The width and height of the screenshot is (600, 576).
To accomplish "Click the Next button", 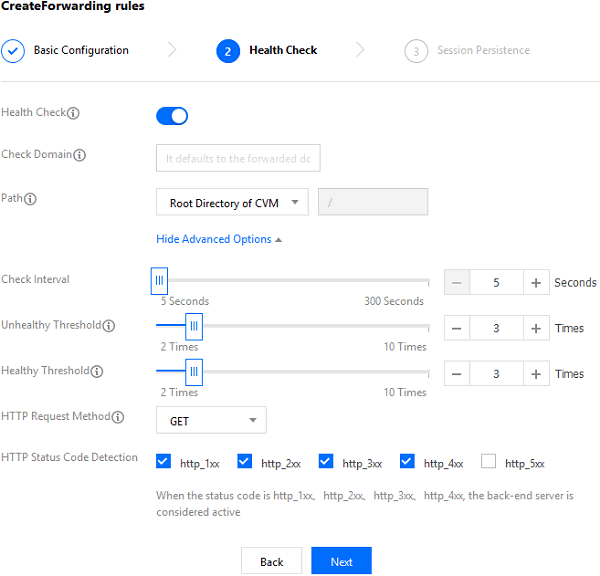I will [341, 561].
